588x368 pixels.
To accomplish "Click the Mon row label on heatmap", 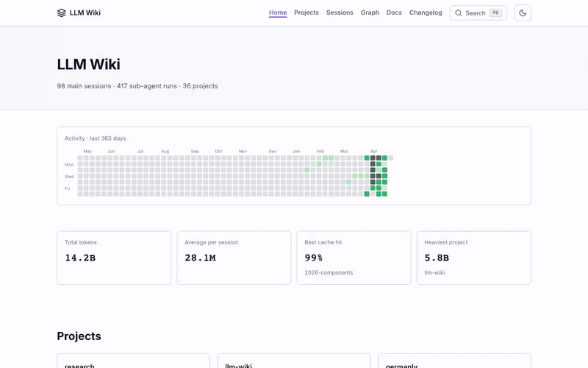I will click(69, 164).
